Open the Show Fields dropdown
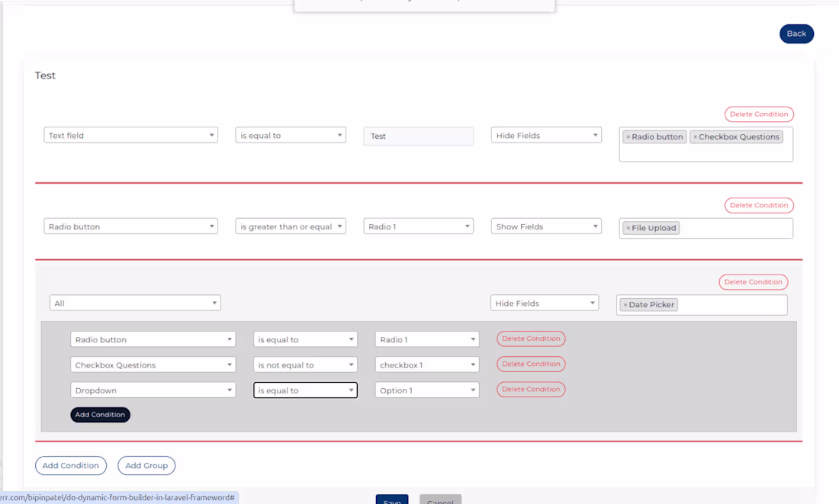The width and height of the screenshot is (839, 504). (546, 226)
